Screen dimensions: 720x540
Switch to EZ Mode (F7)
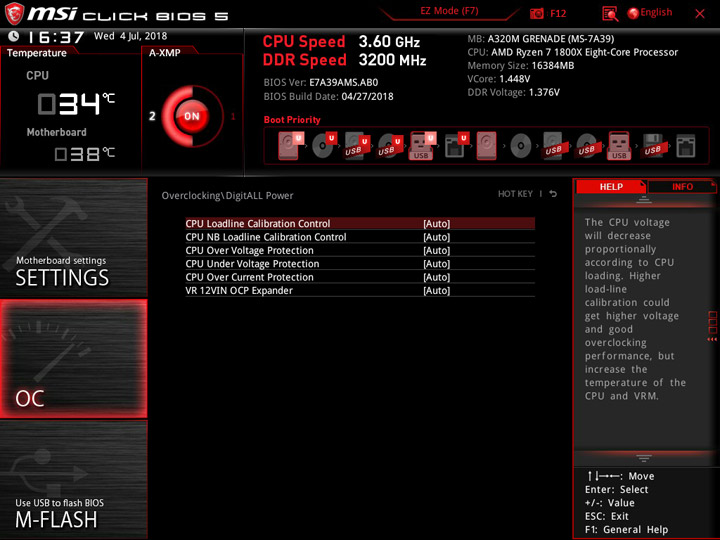[449, 11]
